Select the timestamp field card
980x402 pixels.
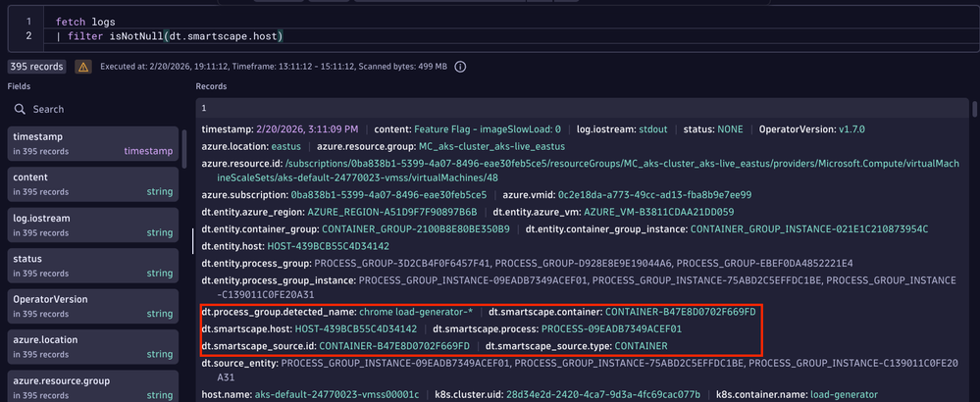pyautogui.click(x=93, y=143)
